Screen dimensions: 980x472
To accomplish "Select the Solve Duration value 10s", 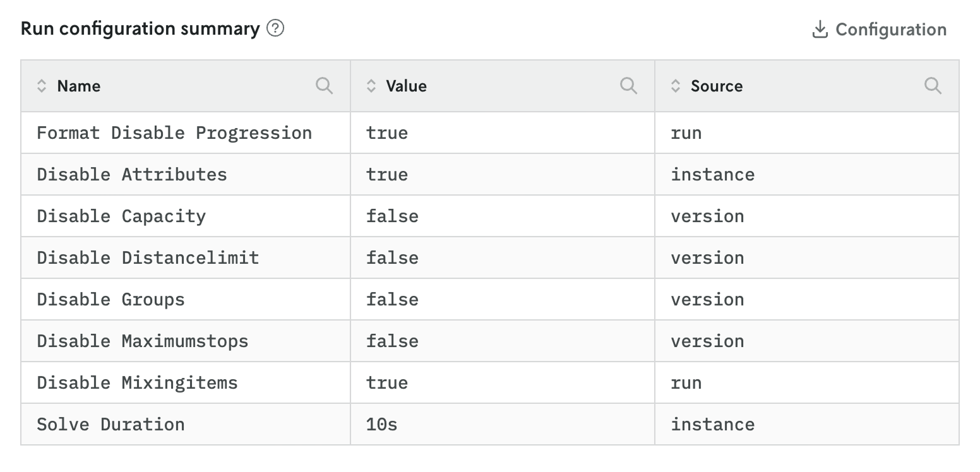I will pyautogui.click(x=383, y=424).
